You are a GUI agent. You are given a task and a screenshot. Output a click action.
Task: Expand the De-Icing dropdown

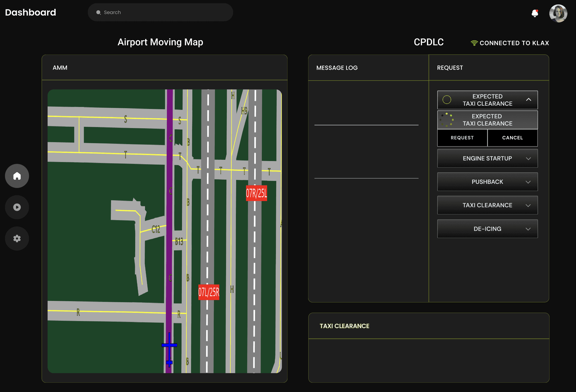[528, 229]
